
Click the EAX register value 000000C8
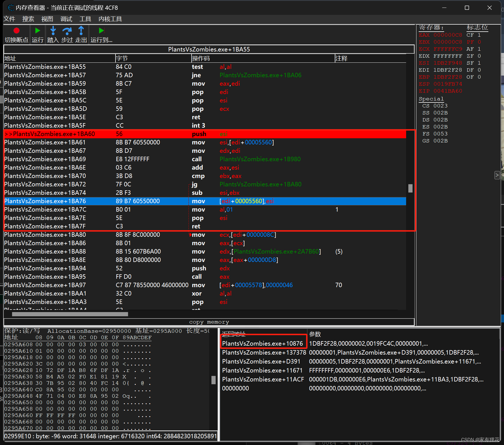click(x=448, y=35)
